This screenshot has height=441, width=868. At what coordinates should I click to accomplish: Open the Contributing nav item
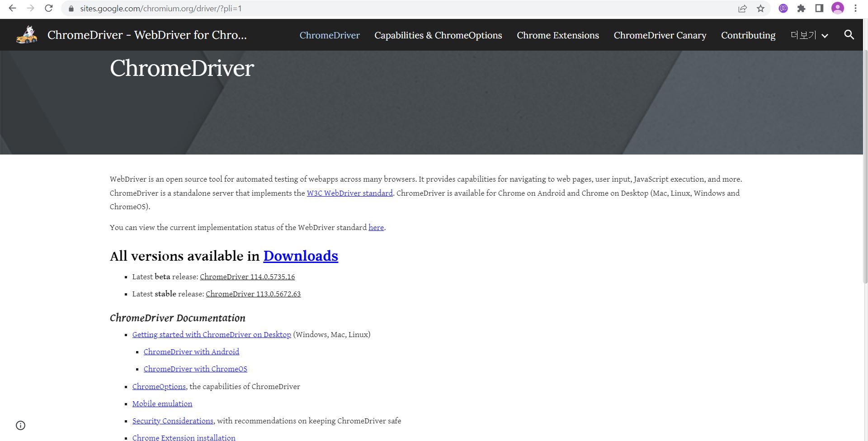coord(748,35)
